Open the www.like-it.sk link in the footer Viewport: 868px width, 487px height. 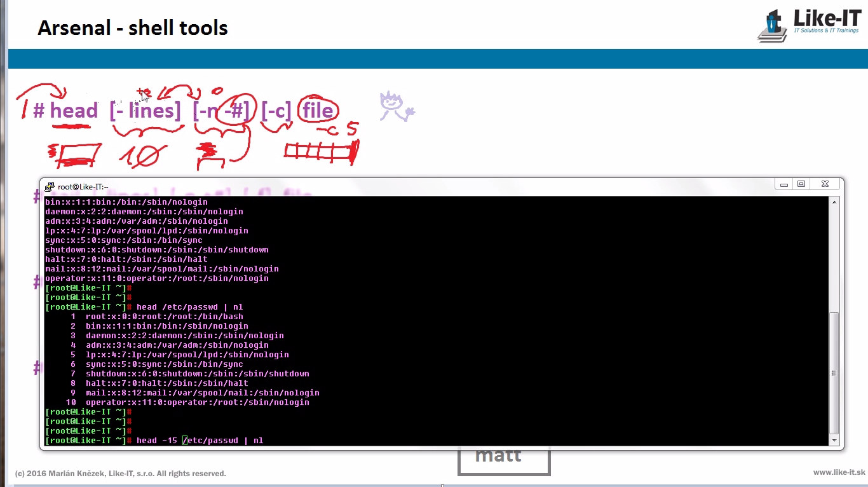(839, 473)
